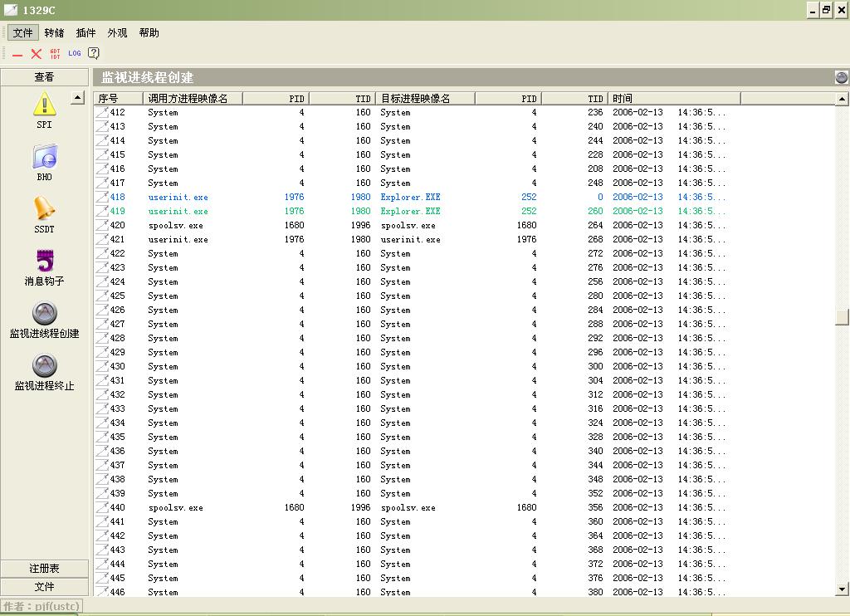Click the GDT/IDT toolbar icon
This screenshot has height=616, width=850.
pos(56,53)
